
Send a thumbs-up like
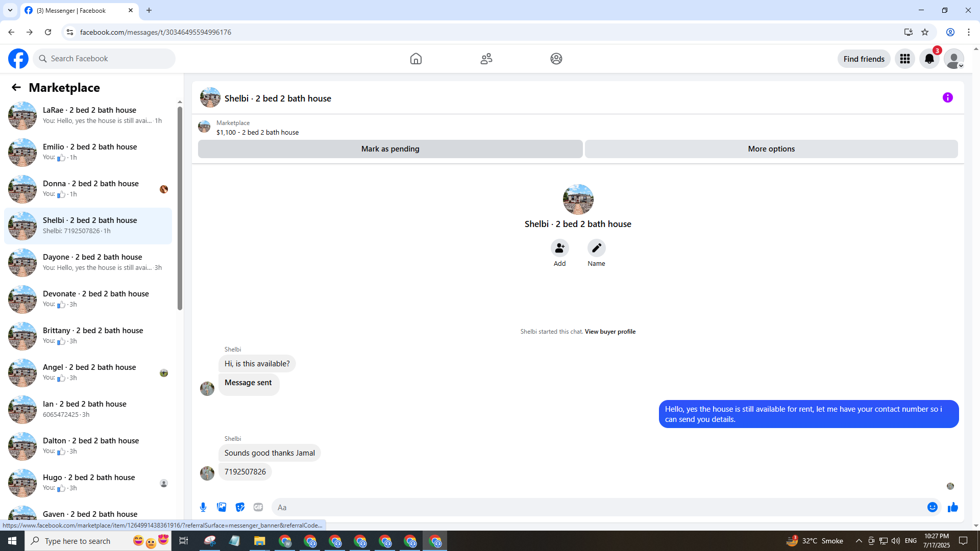(x=953, y=507)
